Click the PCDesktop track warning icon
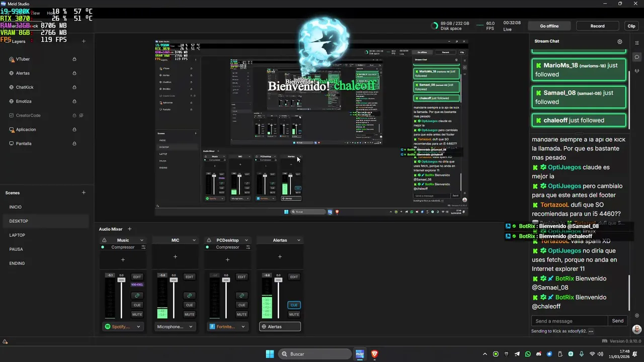Viewport: 644px width, 362px height. (209, 240)
